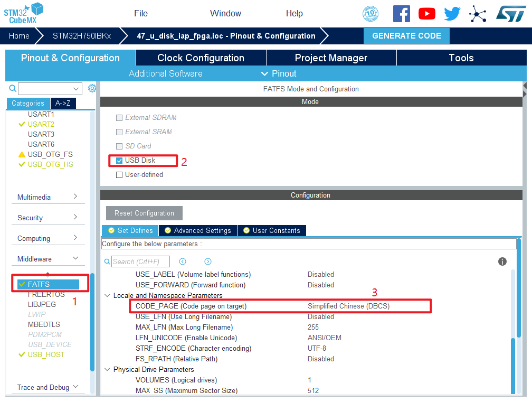532x402 pixels.
Task: Open the Facebook icon link
Action: pos(402,14)
